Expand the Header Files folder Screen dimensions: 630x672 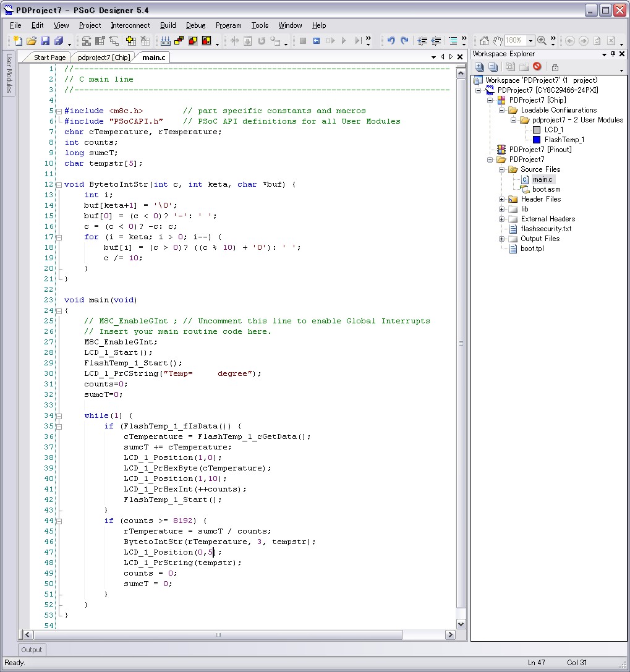(x=501, y=199)
